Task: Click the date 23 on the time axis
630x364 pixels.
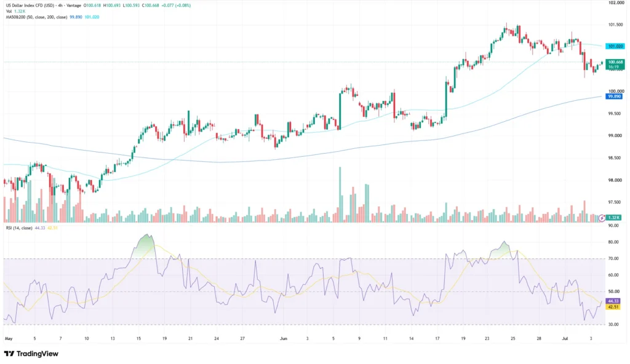Action: tap(487, 339)
